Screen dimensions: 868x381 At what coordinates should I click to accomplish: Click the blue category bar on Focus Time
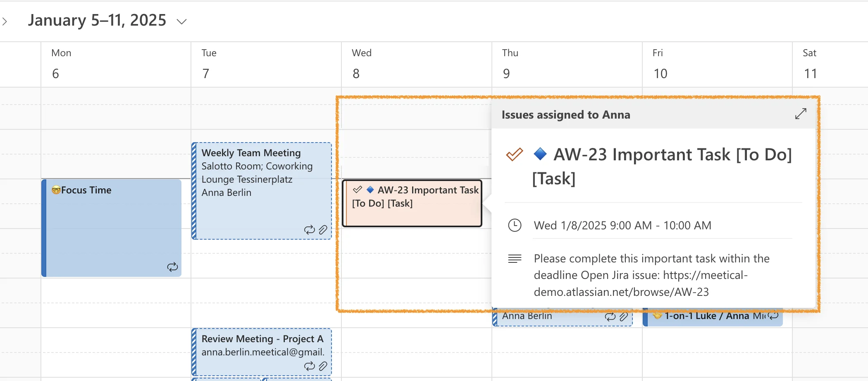click(x=44, y=228)
